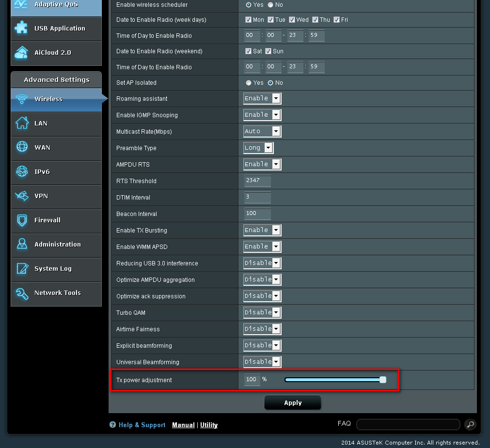Select the WAN globe icon
Image resolution: width=490 pixels, height=448 pixels.
pos(22,147)
